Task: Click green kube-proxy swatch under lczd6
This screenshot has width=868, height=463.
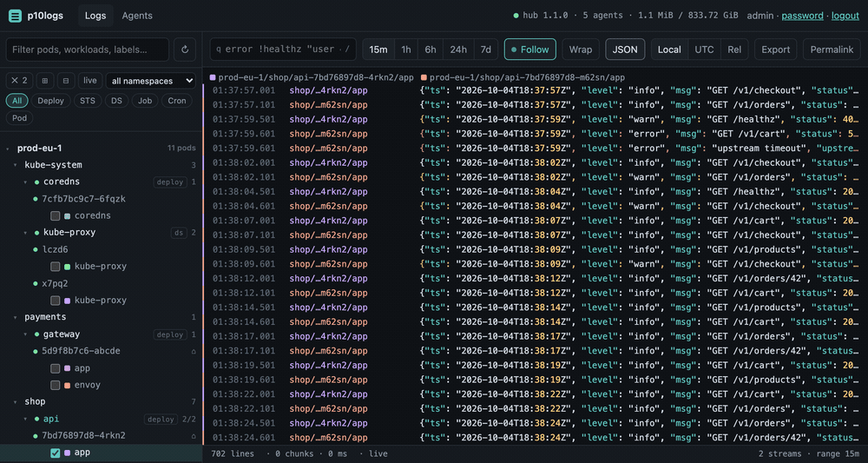Action: click(68, 267)
